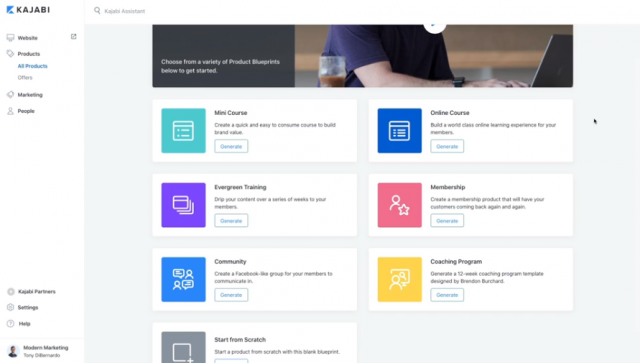This screenshot has width=640, height=363.
Task: Generate the Membership blueprint
Action: [x=447, y=220]
